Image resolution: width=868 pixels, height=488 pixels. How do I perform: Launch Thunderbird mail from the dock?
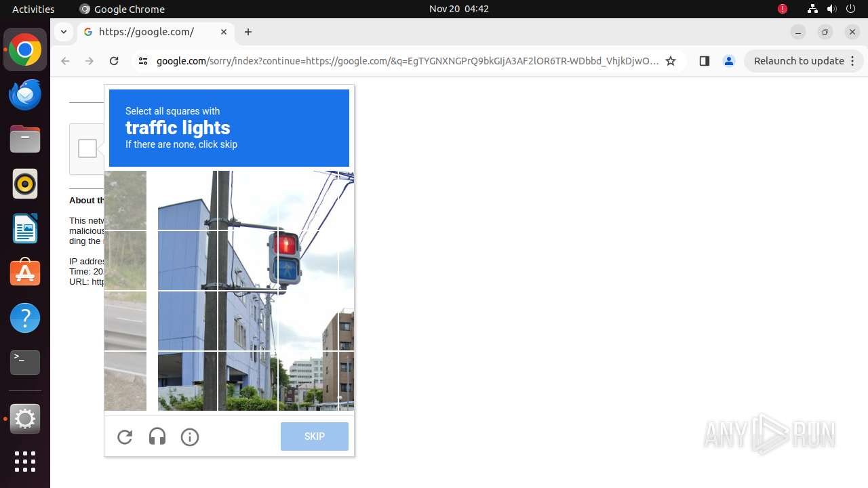pyautogui.click(x=25, y=95)
